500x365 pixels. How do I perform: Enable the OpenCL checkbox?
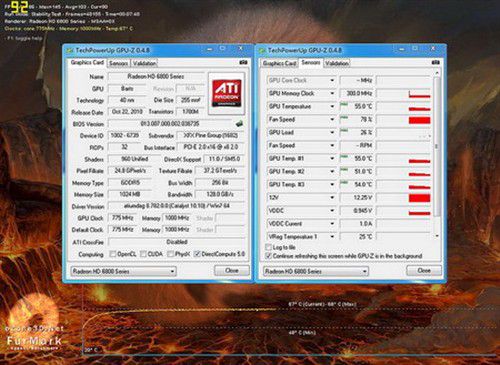(x=113, y=254)
